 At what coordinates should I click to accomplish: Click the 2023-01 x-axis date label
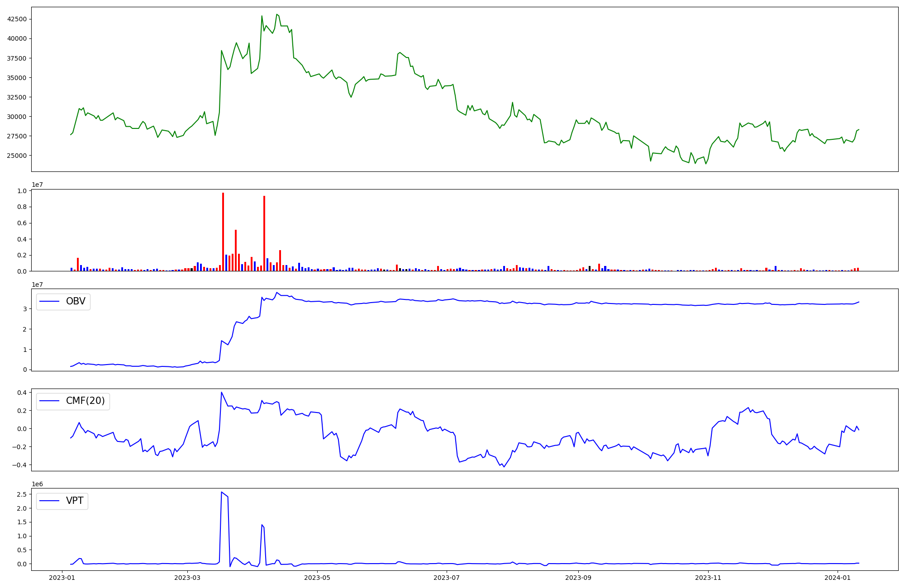click(x=62, y=578)
